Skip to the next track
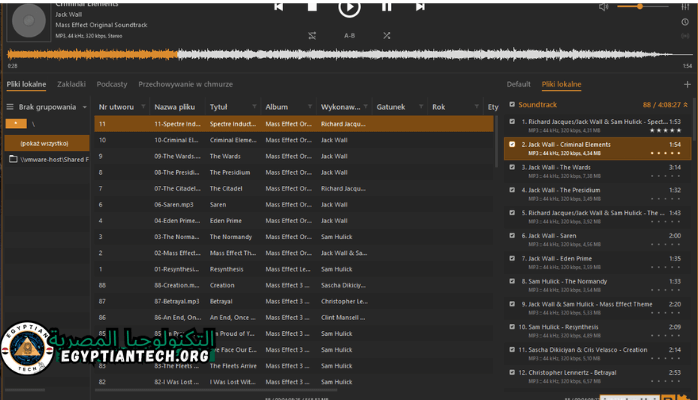 pyautogui.click(x=420, y=7)
